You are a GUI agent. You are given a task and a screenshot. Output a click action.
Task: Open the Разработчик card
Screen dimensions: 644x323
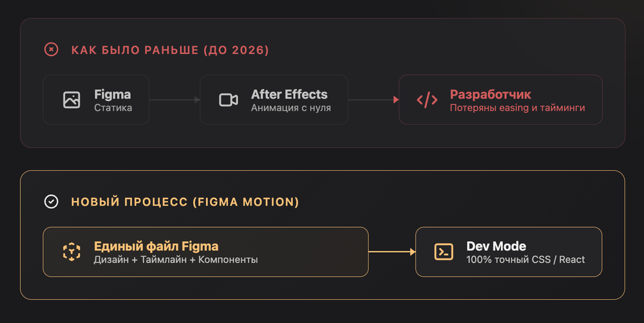pos(500,99)
